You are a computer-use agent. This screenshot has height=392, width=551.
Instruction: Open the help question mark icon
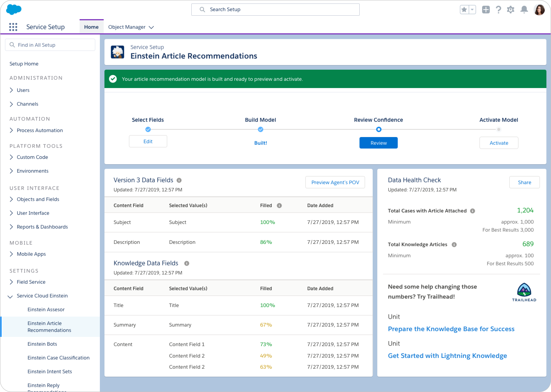coord(498,10)
